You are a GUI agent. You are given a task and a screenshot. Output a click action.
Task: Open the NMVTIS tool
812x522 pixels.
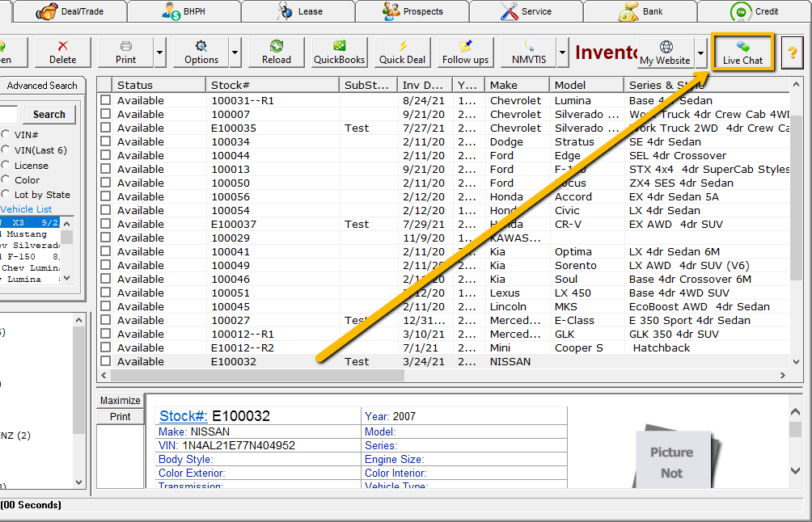[529, 53]
